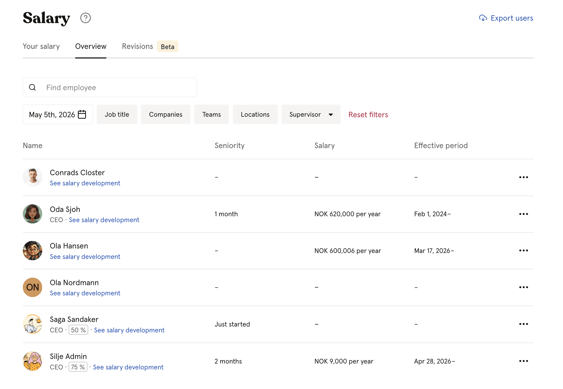
Task: Click the NOK 9,000 per year salary
Action: click(344, 361)
